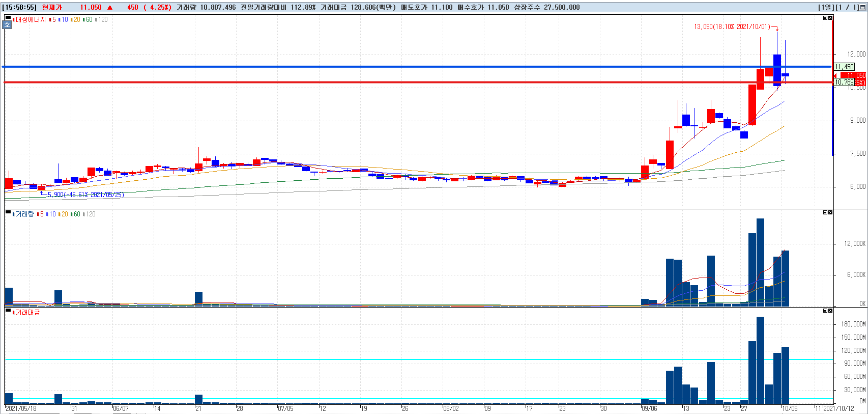Select the price 120-day moving average legend
This screenshot has height=414, width=868.
click(102, 20)
